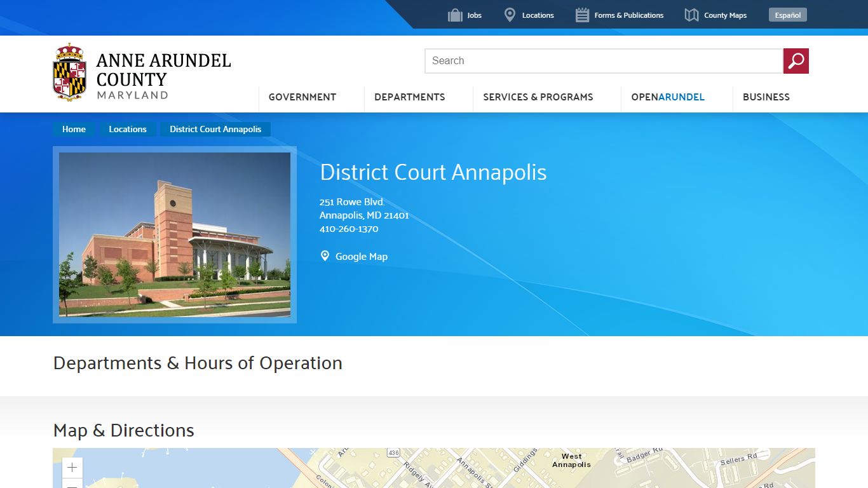
Task: Open the Business menu
Action: coord(766,97)
